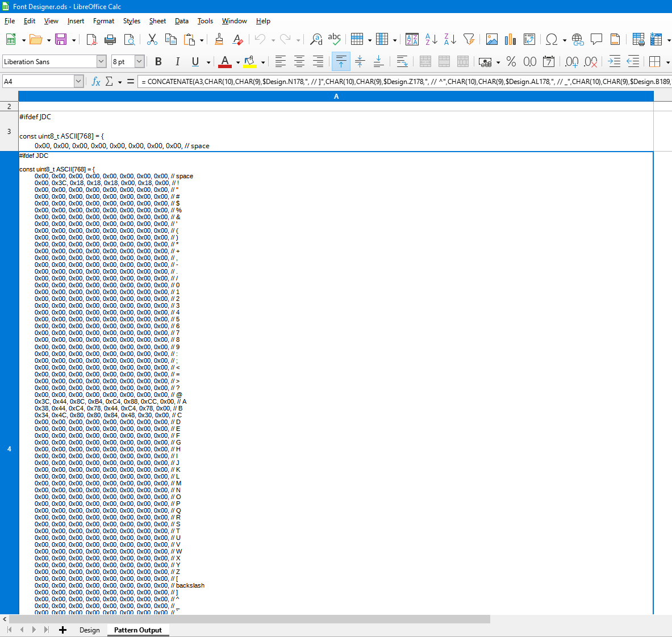Open the font size dropdown
Viewport: 672px width, 637px height.
point(139,62)
